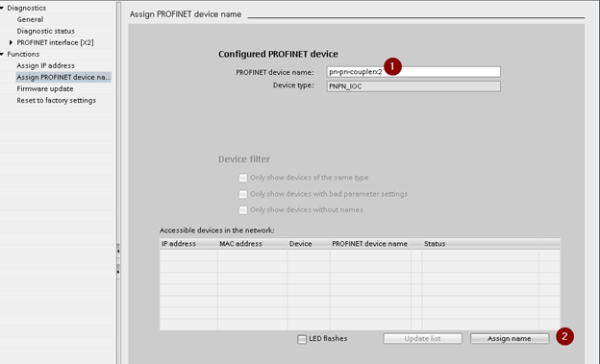Enable Only show devices with bad parameter settings

point(243,194)
